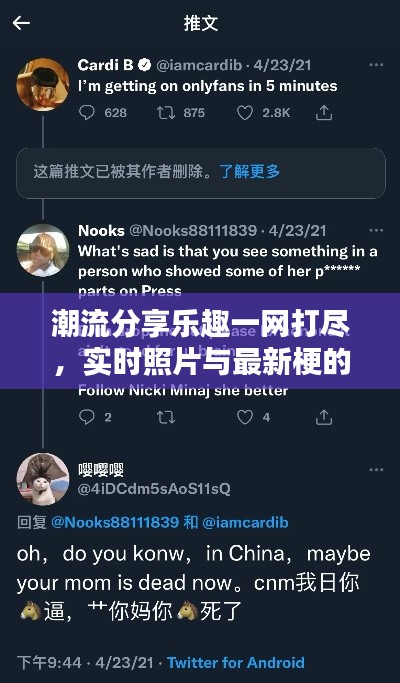This screenshot has height=683, width=400.
Task: Tap the back arrow icon
Action: 21,23
